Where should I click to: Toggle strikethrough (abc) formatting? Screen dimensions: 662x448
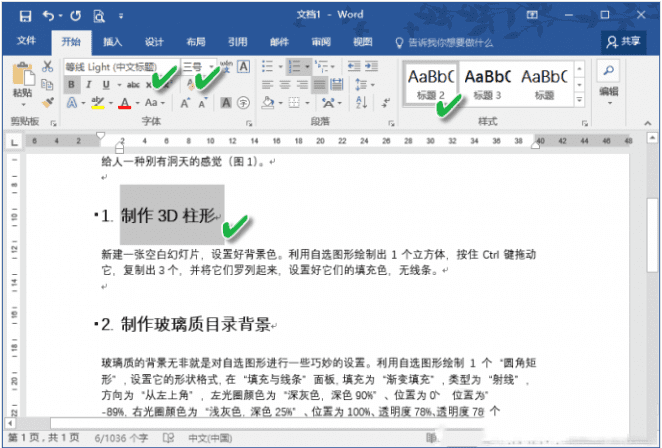click(133, 85)
